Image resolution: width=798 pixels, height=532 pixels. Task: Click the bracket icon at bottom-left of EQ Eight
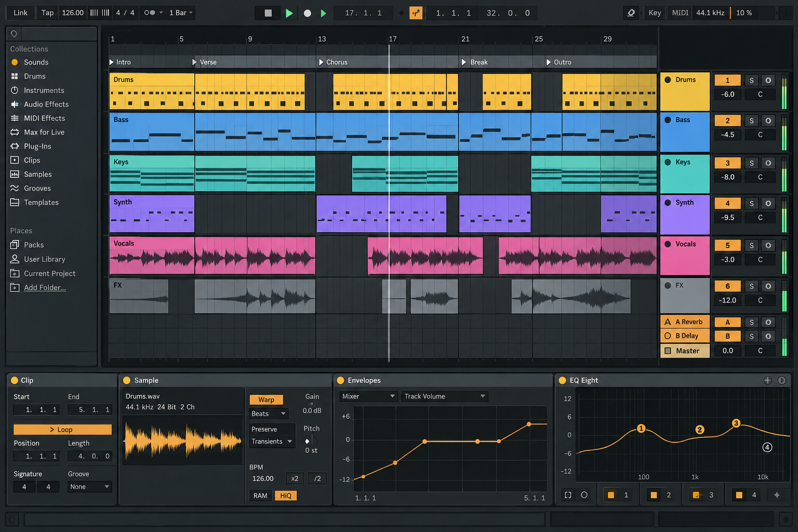point(568,495)
